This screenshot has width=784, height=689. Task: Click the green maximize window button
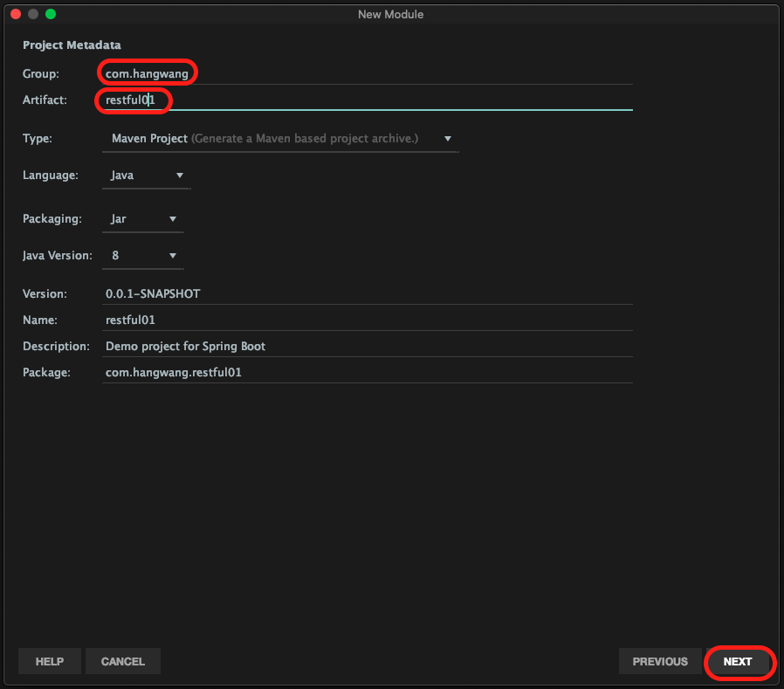pyautogui.click(x=51, y=14)
